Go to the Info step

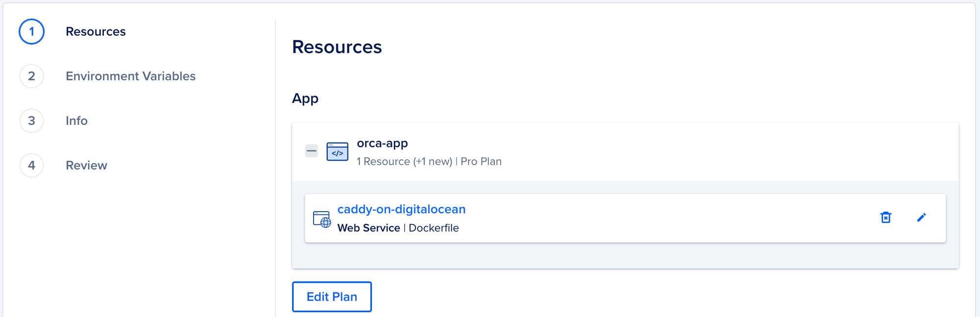click(x=76, y=121)
